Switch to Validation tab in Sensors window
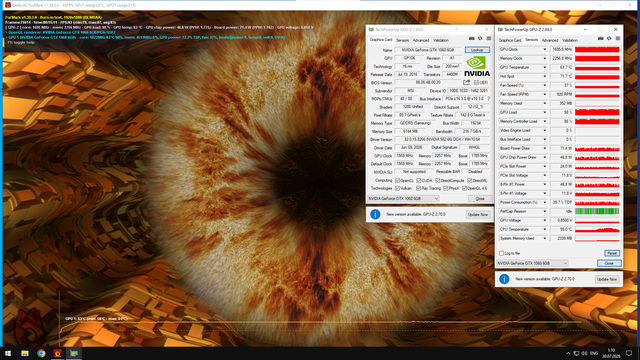This screenshot has height=360, width=640. tap(570, 40)
